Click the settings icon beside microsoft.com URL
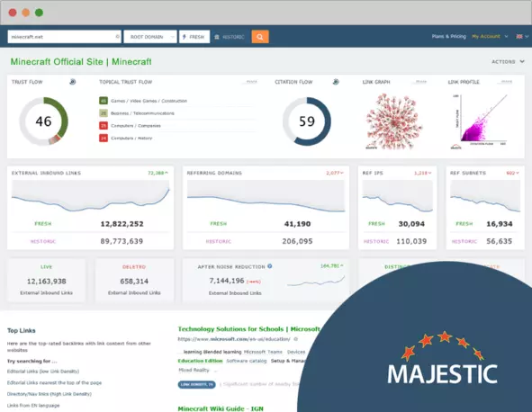This screenshot has width=532, height=412. 295,339
